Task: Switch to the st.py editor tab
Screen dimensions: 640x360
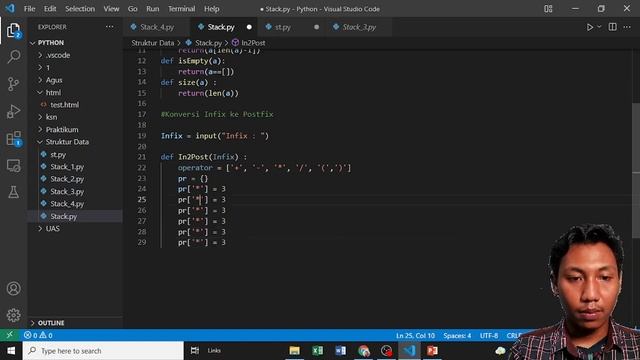Action: coord(282,27)
